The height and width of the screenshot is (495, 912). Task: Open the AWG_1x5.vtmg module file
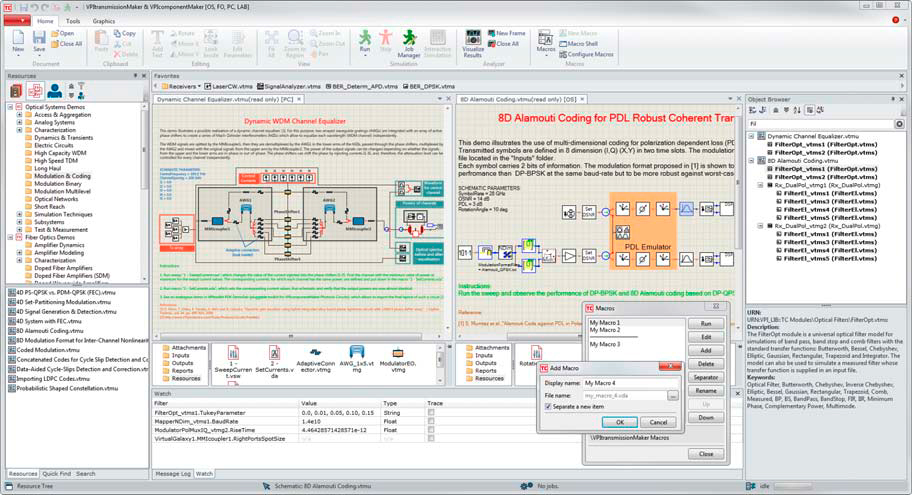(x=357, y=358)
